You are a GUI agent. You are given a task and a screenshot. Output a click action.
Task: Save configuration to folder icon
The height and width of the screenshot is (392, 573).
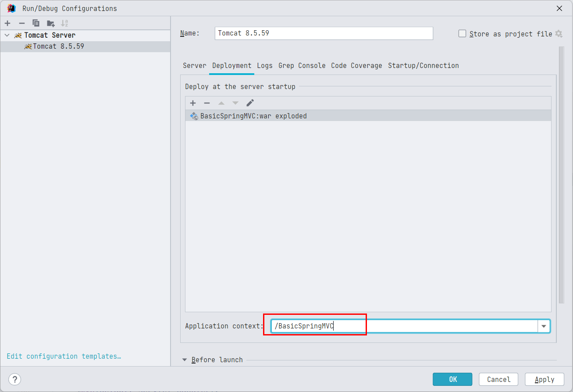tap(50, 23)
